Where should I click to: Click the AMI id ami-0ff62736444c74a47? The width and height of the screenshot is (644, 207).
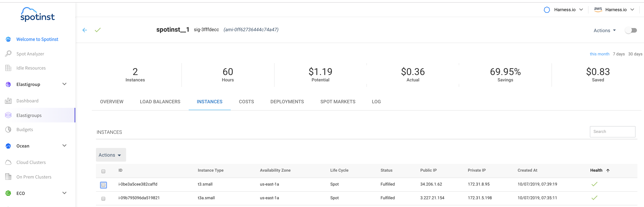tap(251, 30)
